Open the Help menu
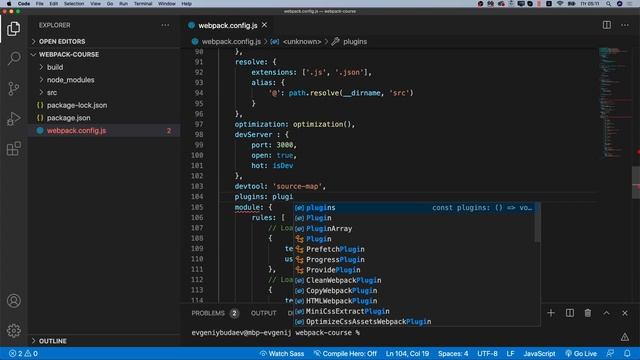Image resolution: width=640 pixels, height=360 pixels. point(187,4)
